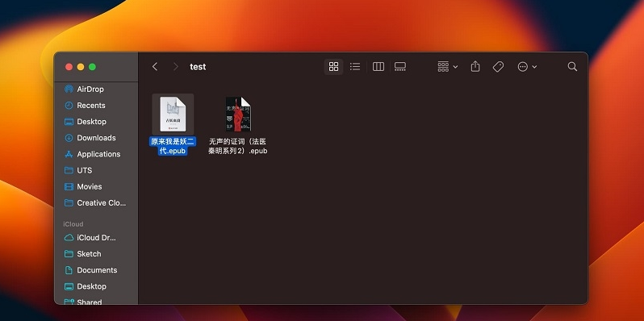This screenshot has width=644, height=321.
Task: Select the 无声的证词 epub file thumbnail
Action: [238, 114]
